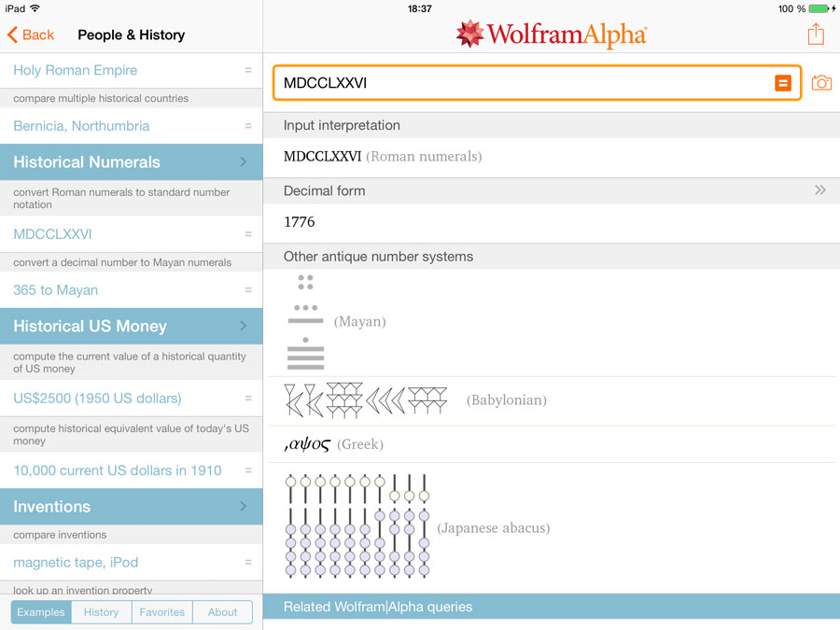Screen dimensions: 840x630
Task: Select the Mayan numeral glyph result
Action: 305,322
